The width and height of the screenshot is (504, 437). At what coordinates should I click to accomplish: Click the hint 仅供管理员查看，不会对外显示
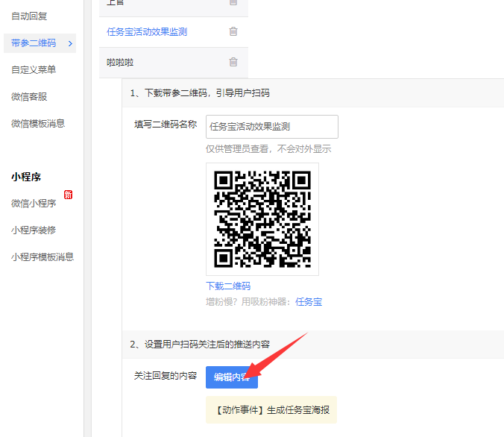268,149
